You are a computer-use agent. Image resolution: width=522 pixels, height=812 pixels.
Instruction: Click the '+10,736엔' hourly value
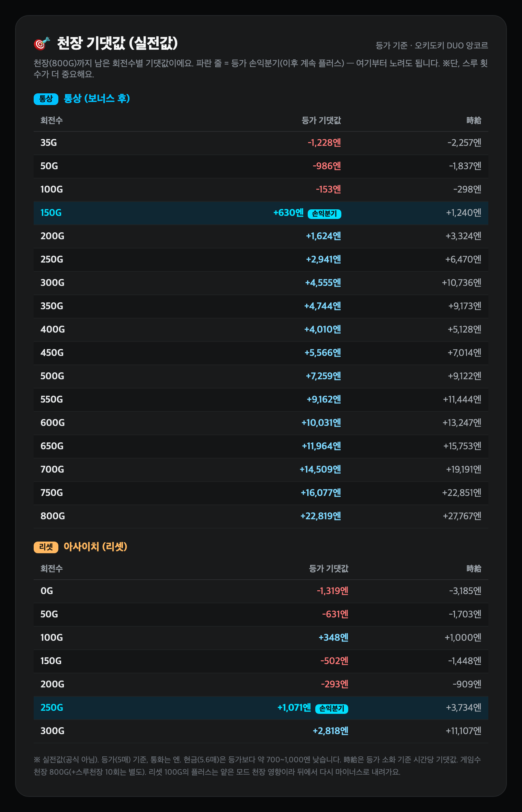click(462, 283)
